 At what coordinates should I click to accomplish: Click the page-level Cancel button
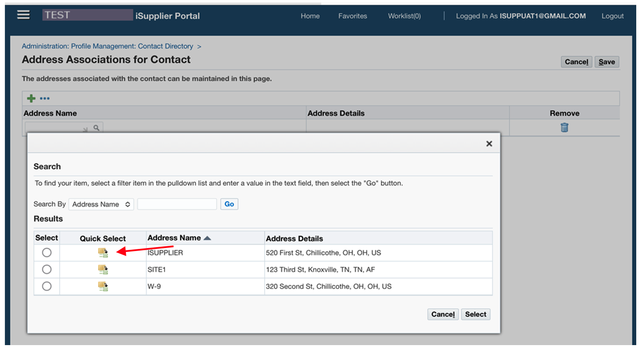[x=576, y=62]
